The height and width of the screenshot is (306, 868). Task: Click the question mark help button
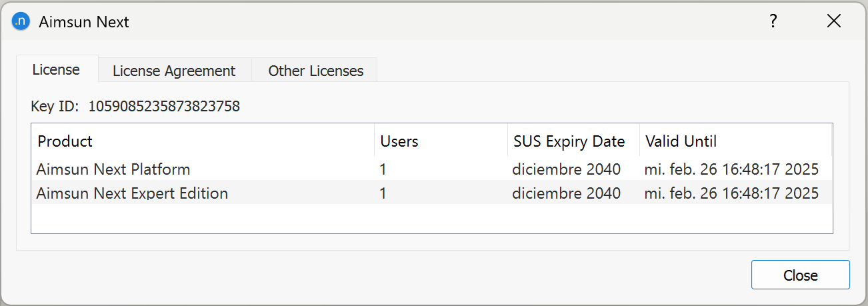click(x=773, y=21)
